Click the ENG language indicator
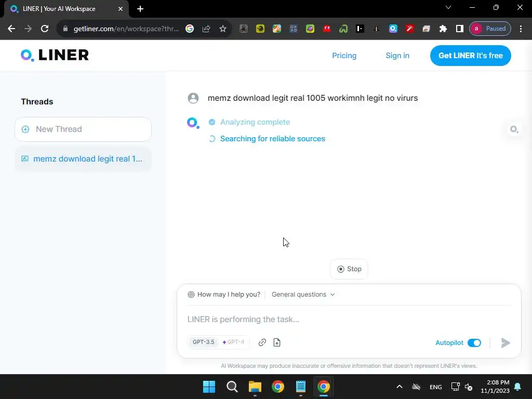Image resolution: width=532 pixels, height=399 pixels. (x=436, y=387)
